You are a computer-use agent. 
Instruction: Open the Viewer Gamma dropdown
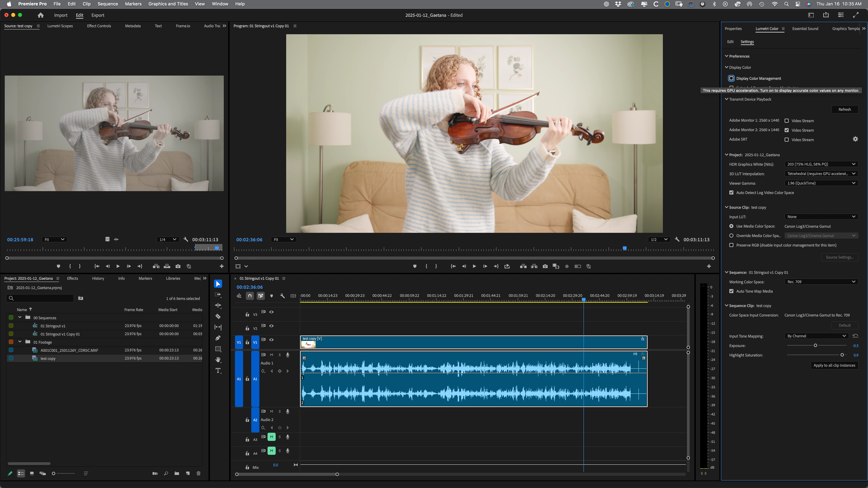pyautogui.click(x=821, y=183)
